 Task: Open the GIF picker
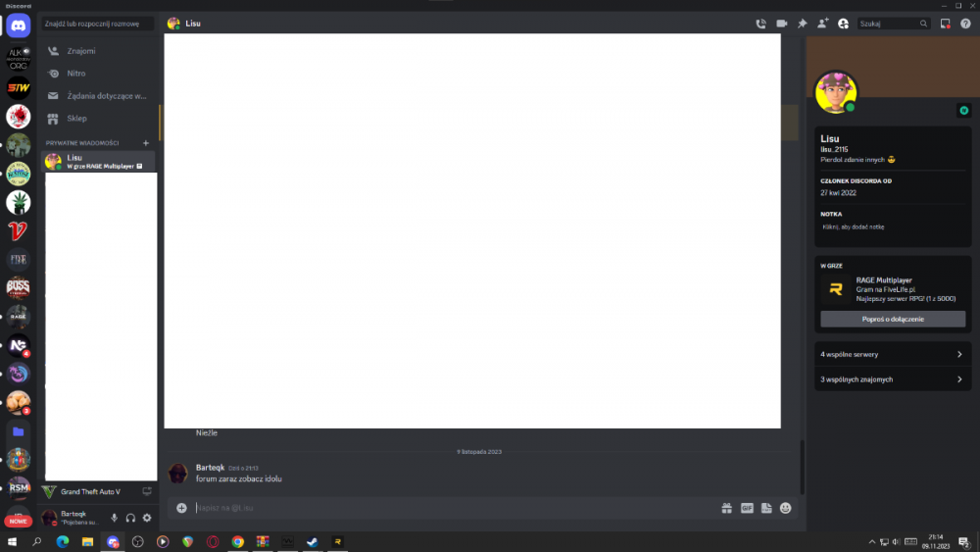[x=747, y=508]
